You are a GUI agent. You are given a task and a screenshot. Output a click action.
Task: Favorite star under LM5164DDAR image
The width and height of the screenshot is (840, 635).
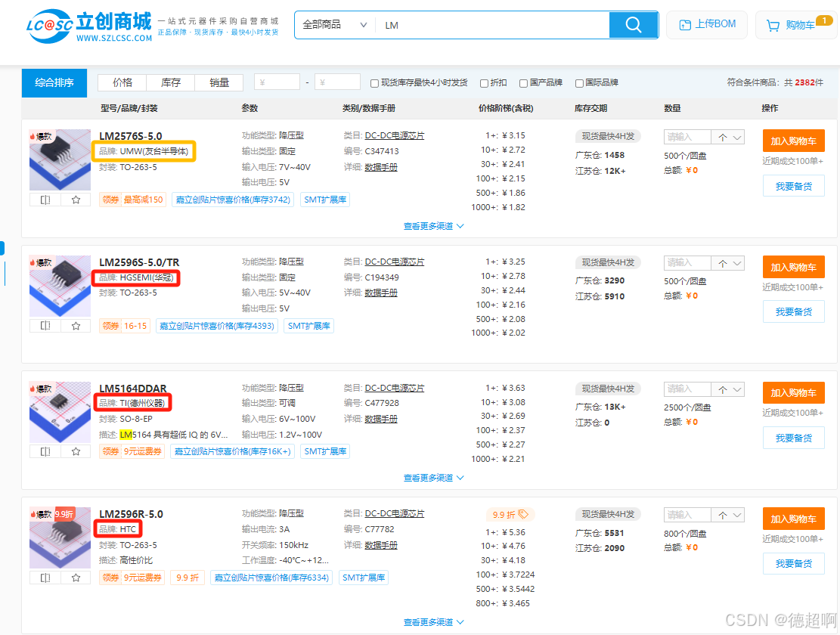tap(76, 451)
